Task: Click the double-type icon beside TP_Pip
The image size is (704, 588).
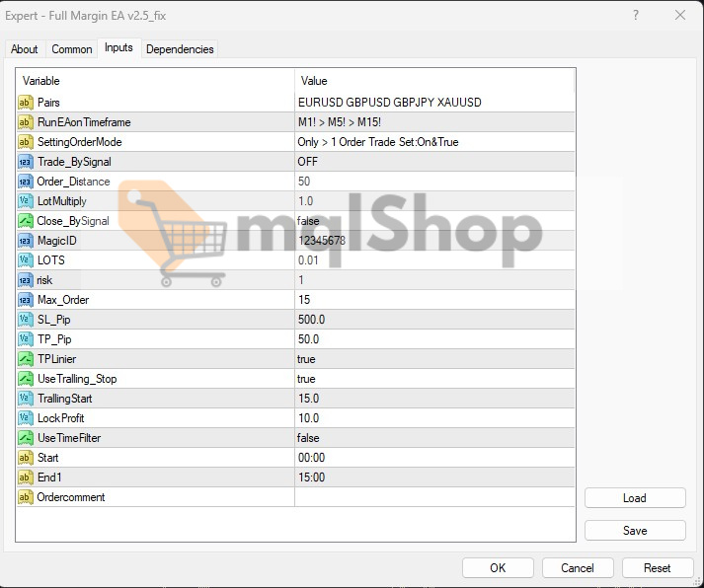Action: tap(26, 339)
